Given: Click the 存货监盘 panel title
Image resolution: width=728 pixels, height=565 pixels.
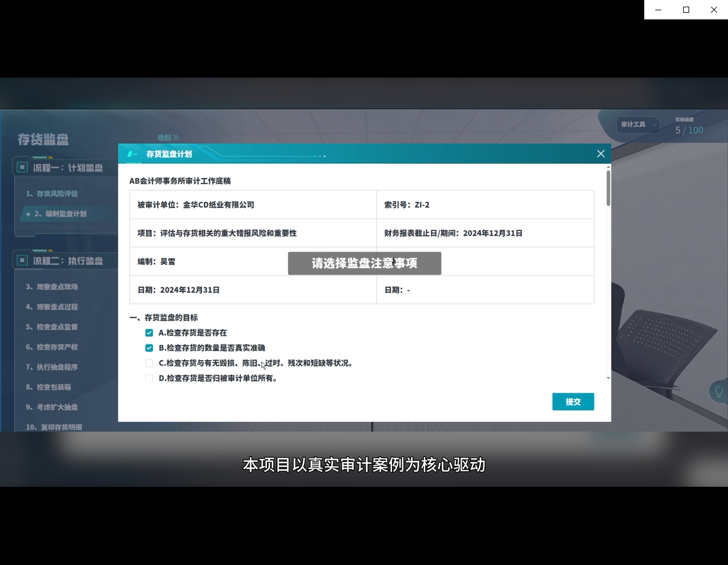Looking at the screenshot, I should pyautogui.click(x=43, y=139).
